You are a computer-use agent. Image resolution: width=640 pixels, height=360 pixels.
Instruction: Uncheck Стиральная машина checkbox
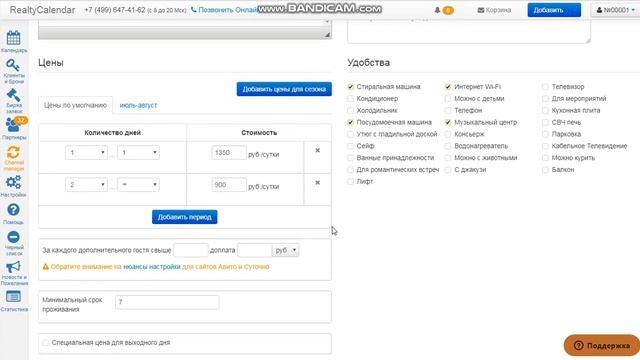pyautogui.click(x=351, y=87)
